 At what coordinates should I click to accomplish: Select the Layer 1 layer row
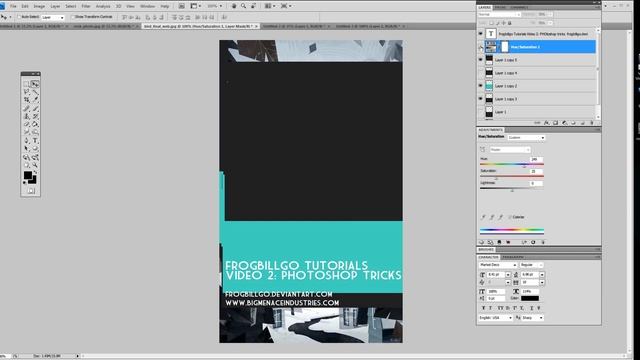pos(540,112)
